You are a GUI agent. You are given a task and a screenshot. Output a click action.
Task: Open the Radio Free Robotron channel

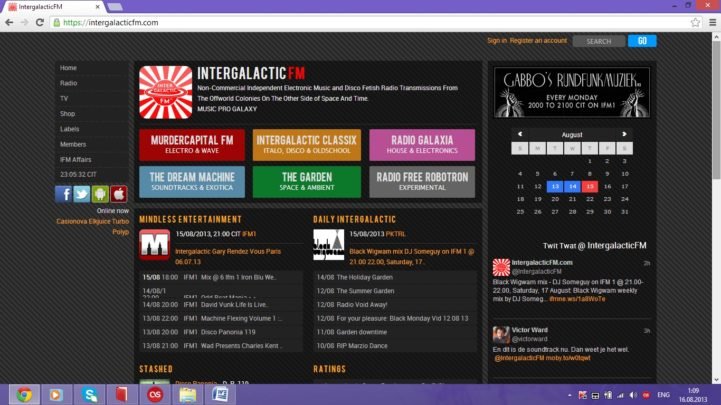tap(422, 182)
